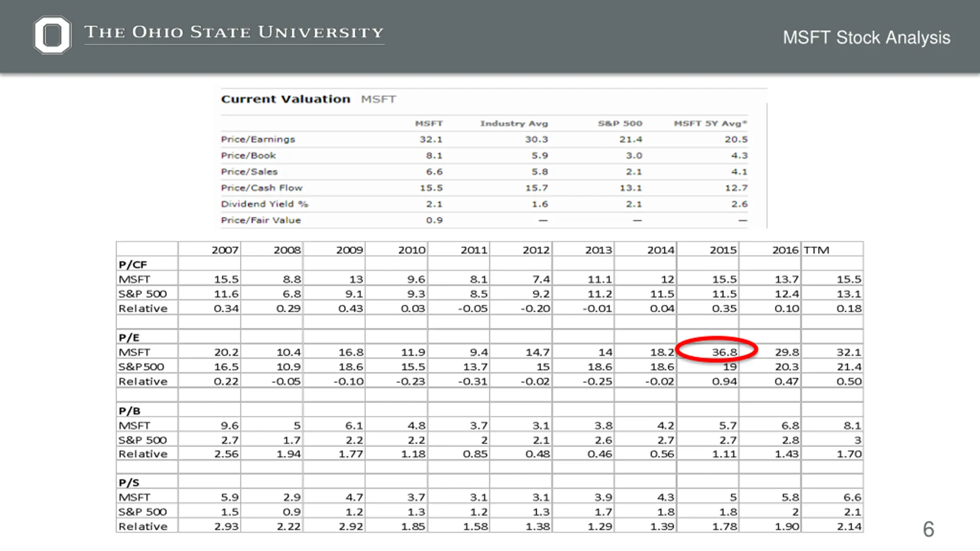Click MSFT ticker beside Current Valuation heading

(378, 99)
